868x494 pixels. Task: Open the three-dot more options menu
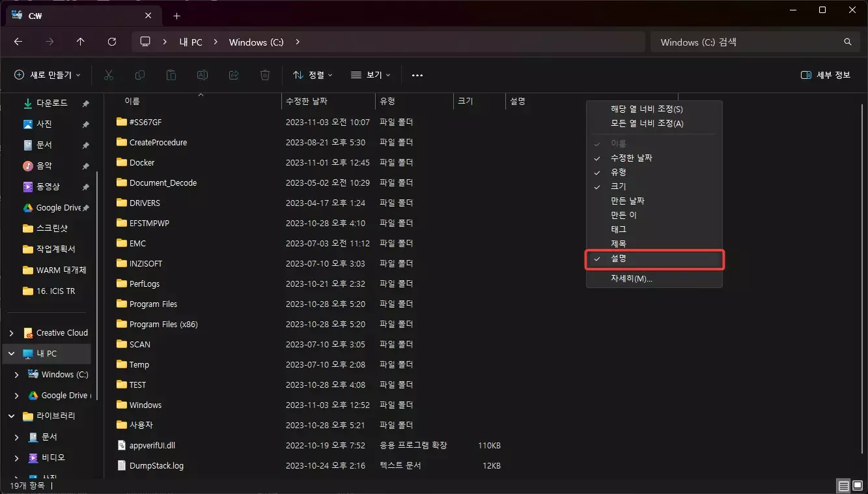tap(417, 75)
